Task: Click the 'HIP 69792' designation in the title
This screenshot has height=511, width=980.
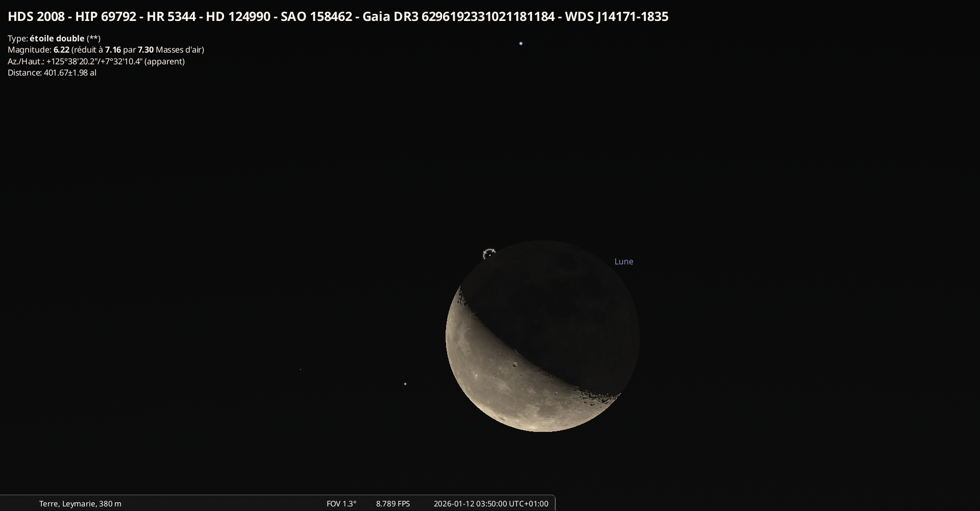Action: pos(106,17)
